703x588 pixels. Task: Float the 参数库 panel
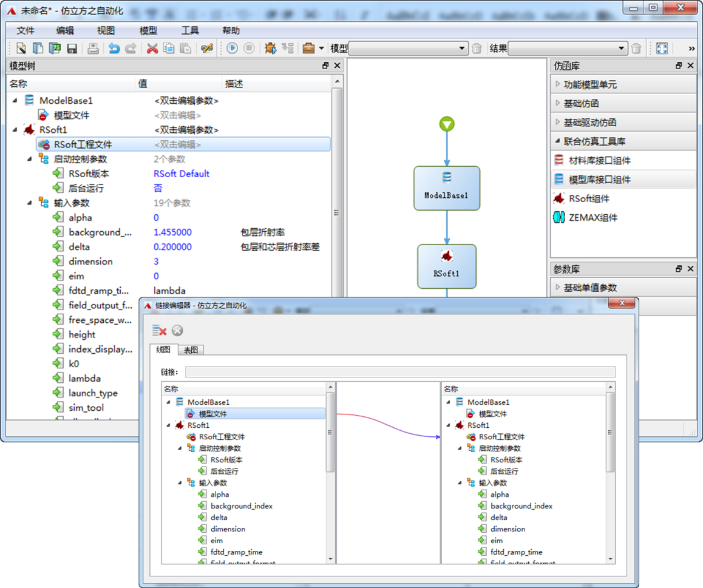tap(679, 268)
